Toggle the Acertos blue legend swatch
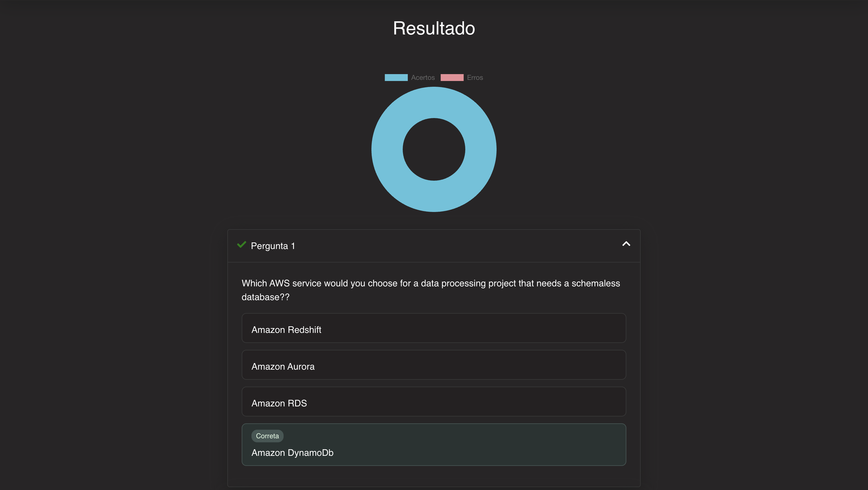This screenshot has height=490, width=868. coord(396,78)
